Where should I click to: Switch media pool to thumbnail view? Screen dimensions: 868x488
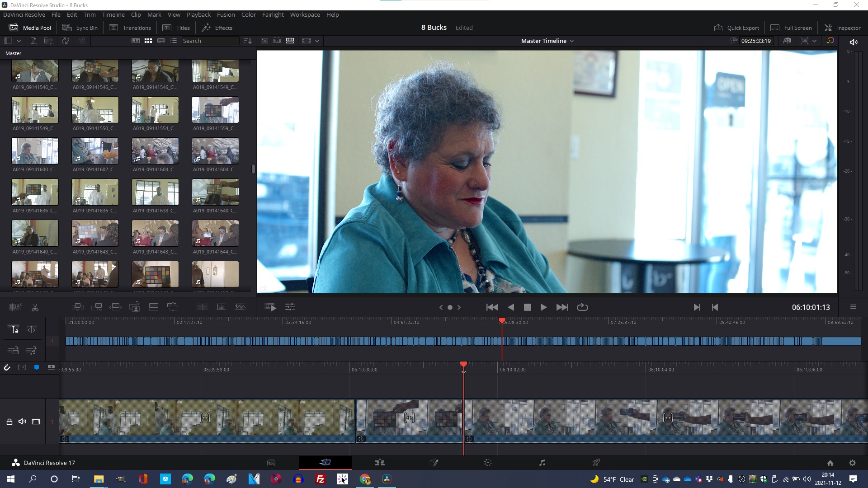pos(148,41)
